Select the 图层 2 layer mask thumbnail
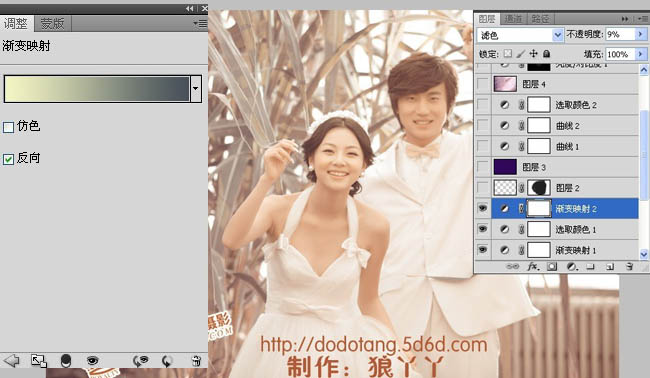Viewport: 650px width, 378px height. [539, 188]
